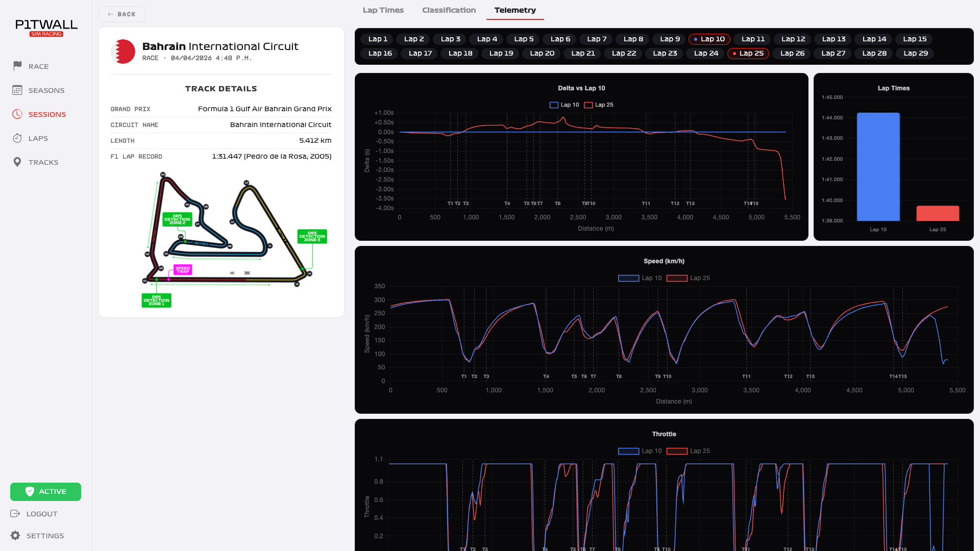This screenshot has height=551, width=980.
Task: Toggle Lap 15 telemetry selection
Action: pyautogui.click(x=915, y=39)
